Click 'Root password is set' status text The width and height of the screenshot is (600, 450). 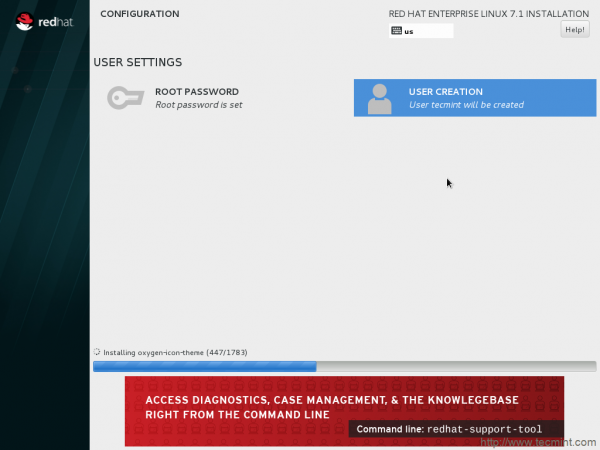pyautogui.click(x=199, y=105)
